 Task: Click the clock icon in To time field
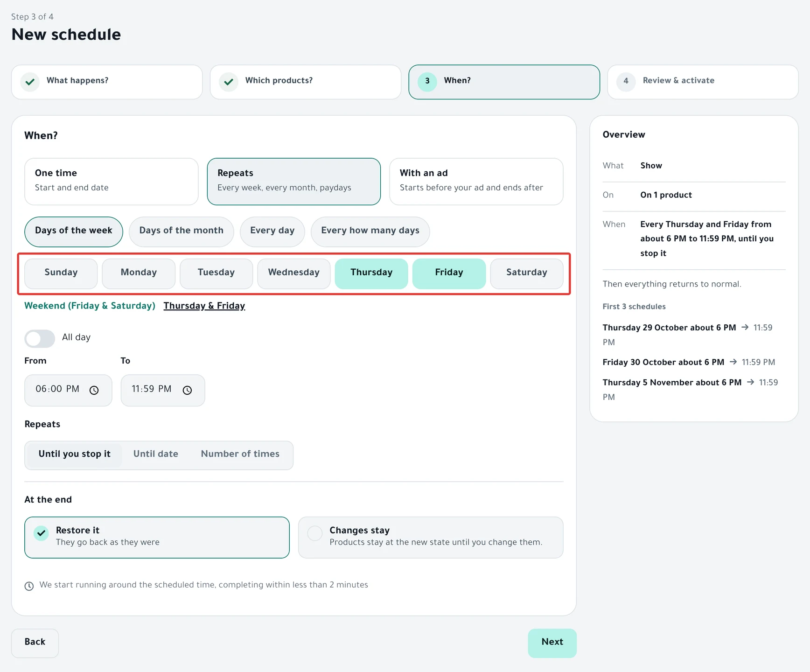[187, 390]
